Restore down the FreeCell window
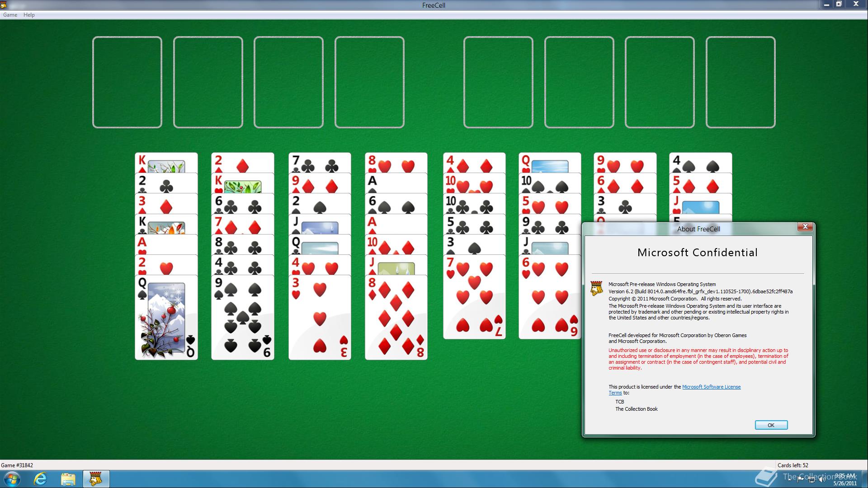Screen dimensions: 868x488 839,4
